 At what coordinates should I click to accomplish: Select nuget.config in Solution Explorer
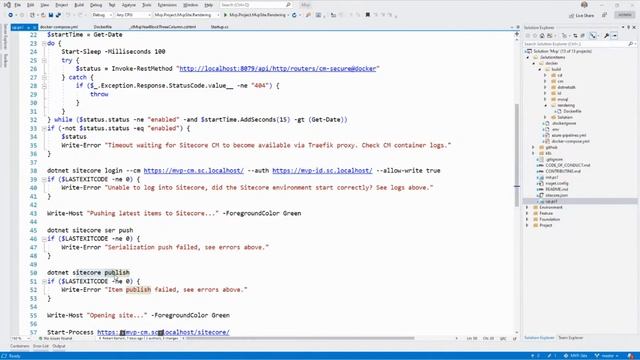(x=557, y=183)
